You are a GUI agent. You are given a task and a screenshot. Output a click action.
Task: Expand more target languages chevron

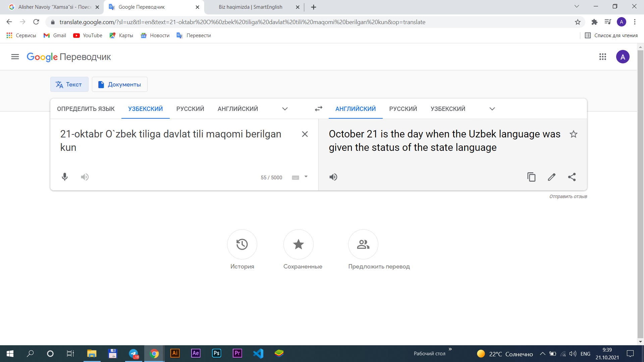(x=492, y=109)
